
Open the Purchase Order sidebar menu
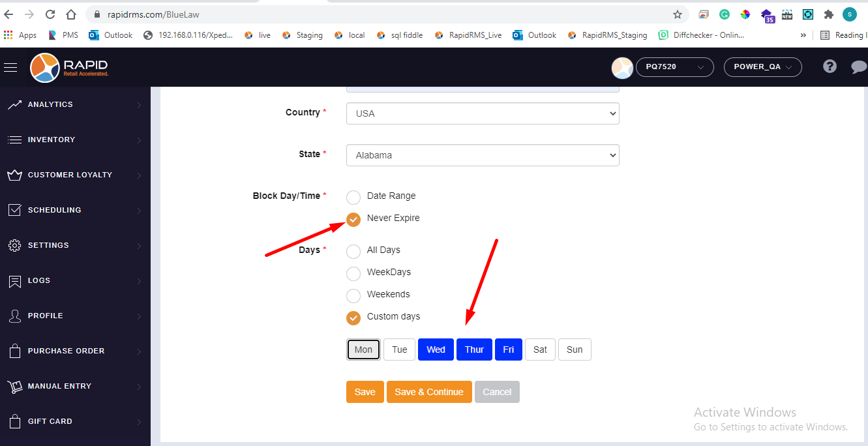tap(66, 351)
